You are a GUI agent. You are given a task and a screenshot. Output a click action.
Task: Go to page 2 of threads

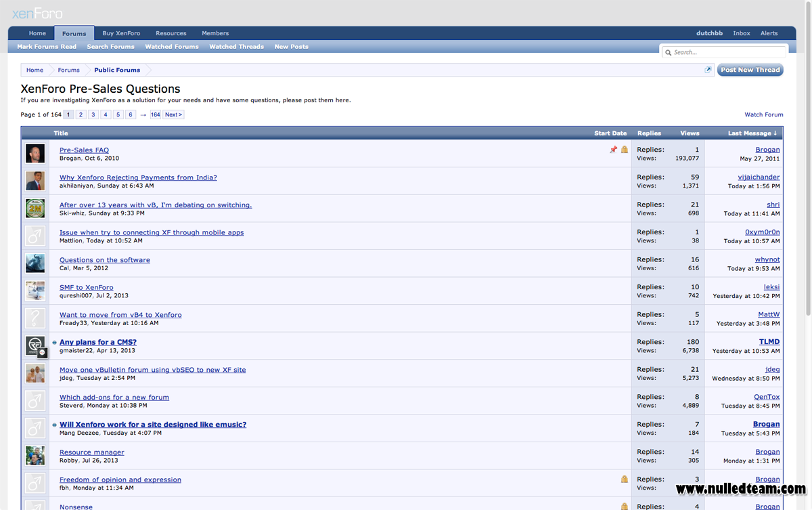[x=81, y=114]
